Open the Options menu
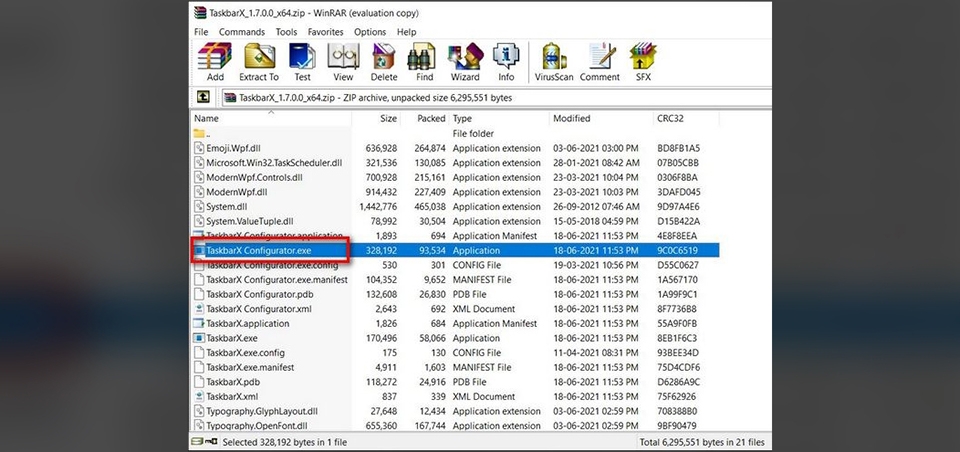The image size is (960, 452). pos(370,32)
